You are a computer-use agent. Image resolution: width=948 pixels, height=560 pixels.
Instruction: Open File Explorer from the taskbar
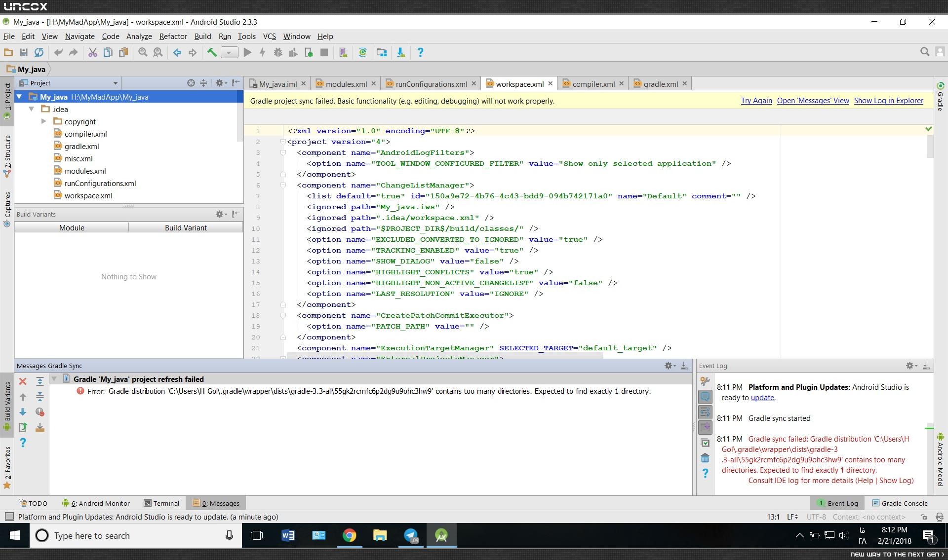click(x=380, y=535)
